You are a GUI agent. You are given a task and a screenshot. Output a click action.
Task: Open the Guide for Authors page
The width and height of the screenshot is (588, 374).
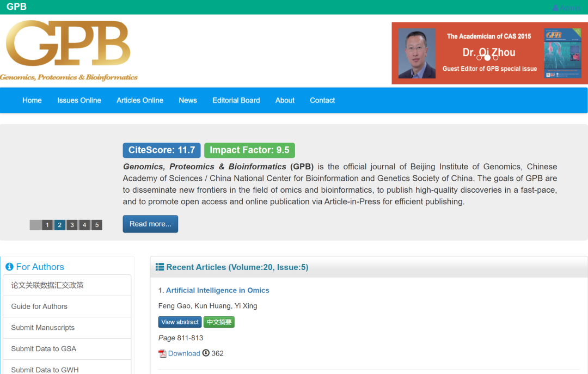coord(40,306)
